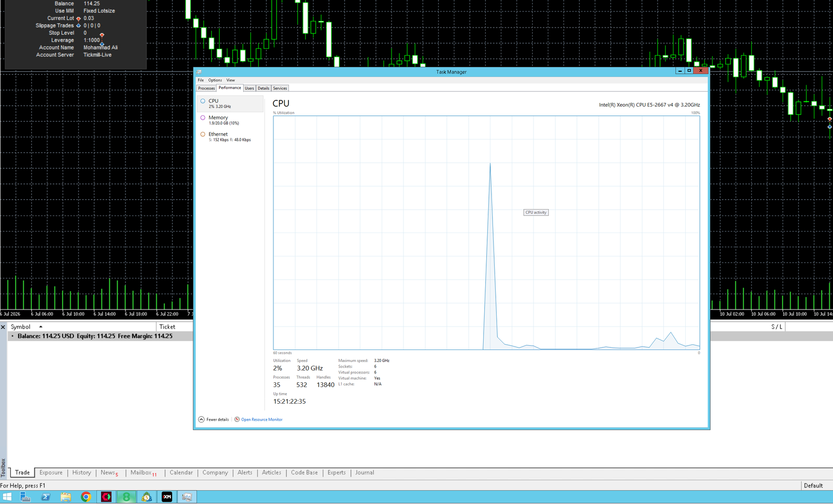The width and height of the screenshot is (833, 504).
Task: Minimize the Task Manager window
Action: pyautogui.click(x=680, y=71)
